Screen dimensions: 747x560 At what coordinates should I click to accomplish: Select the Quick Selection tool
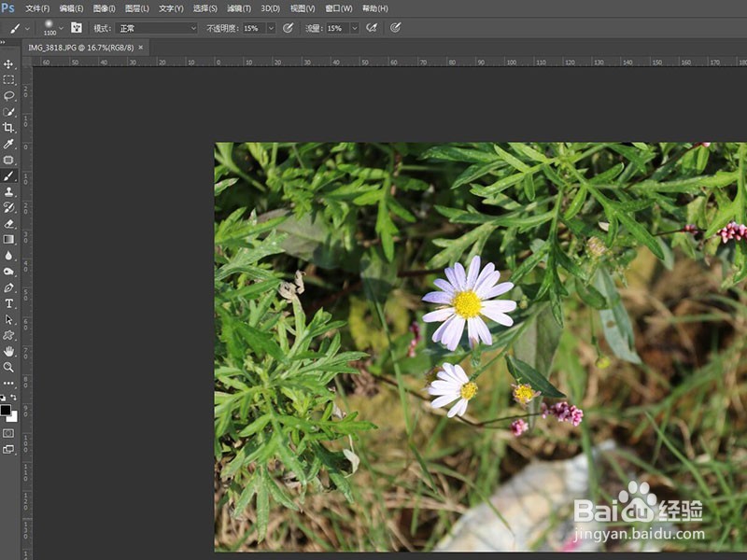pyautogui.click(x=8, y=112)
